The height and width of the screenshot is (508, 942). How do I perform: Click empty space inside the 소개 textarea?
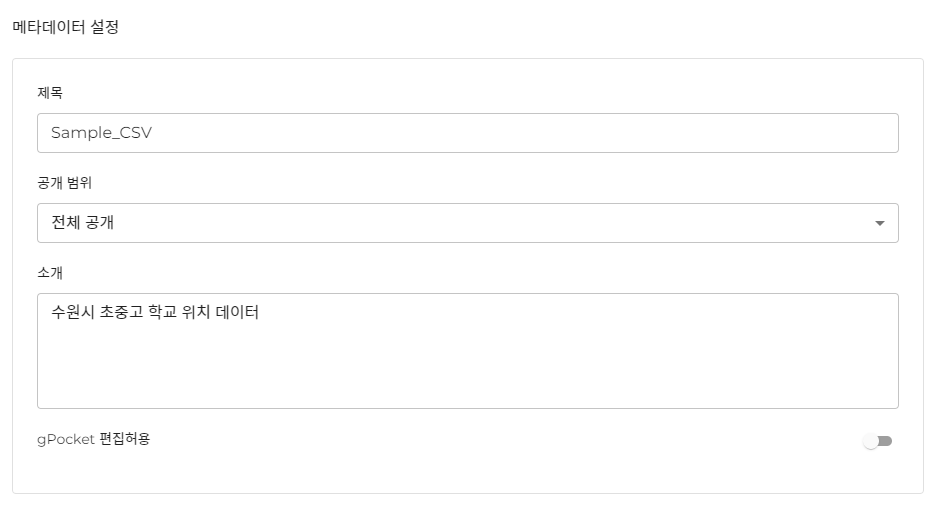[x=500, y=370]
